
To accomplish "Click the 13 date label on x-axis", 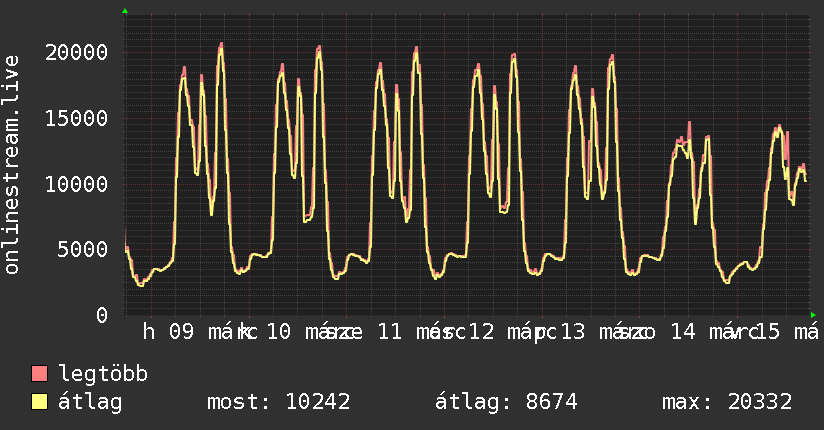I will coord(573,332).
